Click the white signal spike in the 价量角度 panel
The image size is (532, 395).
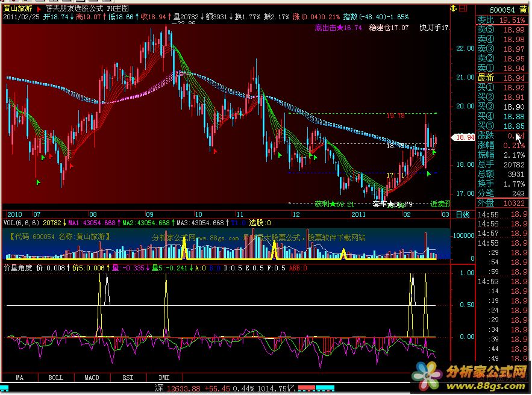(x=107, y=289)
